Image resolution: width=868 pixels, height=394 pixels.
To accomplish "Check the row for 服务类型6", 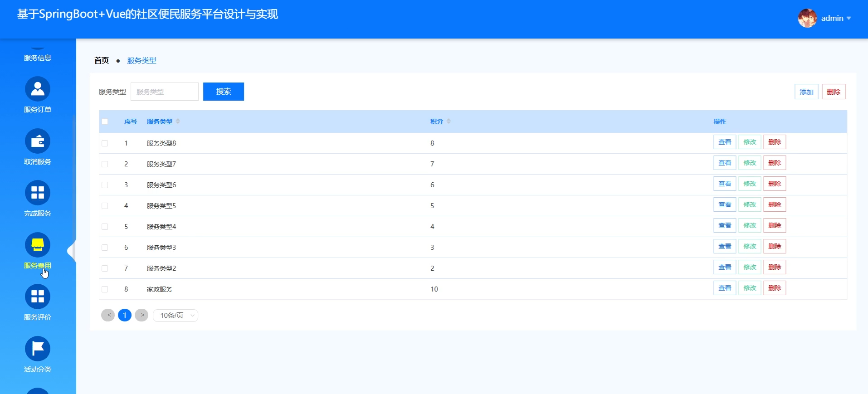I will [x=105, y=185].
